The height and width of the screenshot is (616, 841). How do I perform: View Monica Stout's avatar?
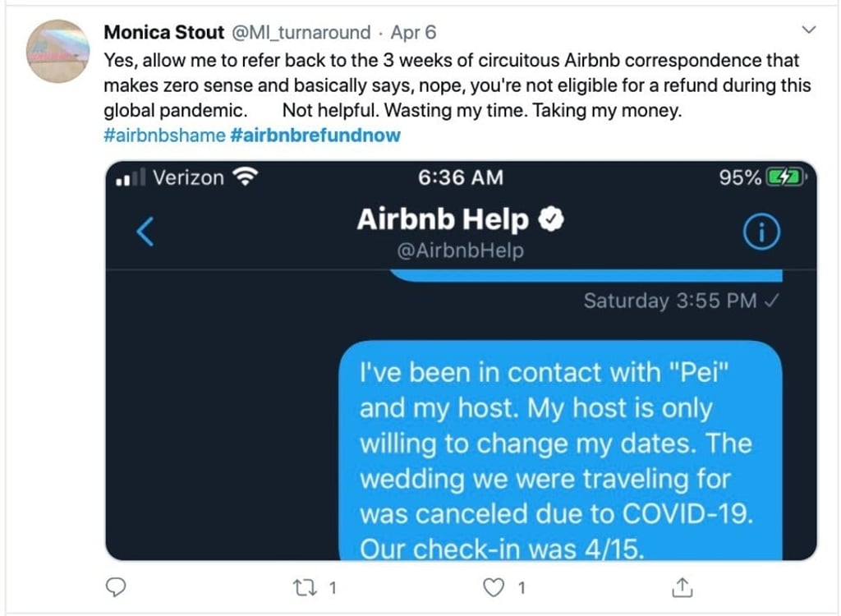coord(57,49)
